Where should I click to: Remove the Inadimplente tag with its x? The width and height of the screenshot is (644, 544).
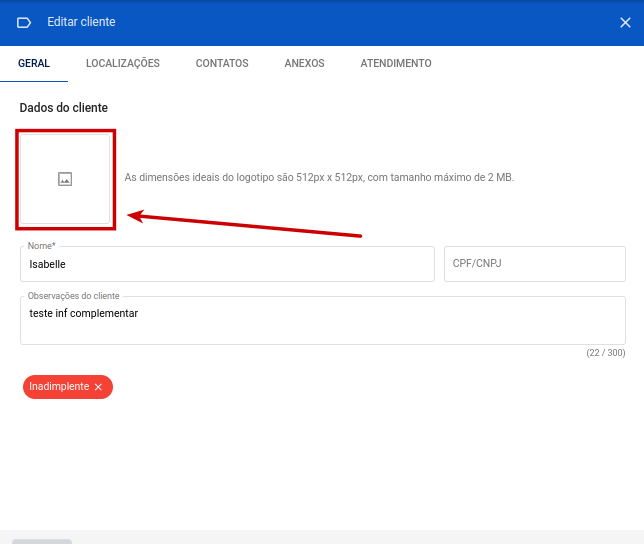[x=98, y=387]
